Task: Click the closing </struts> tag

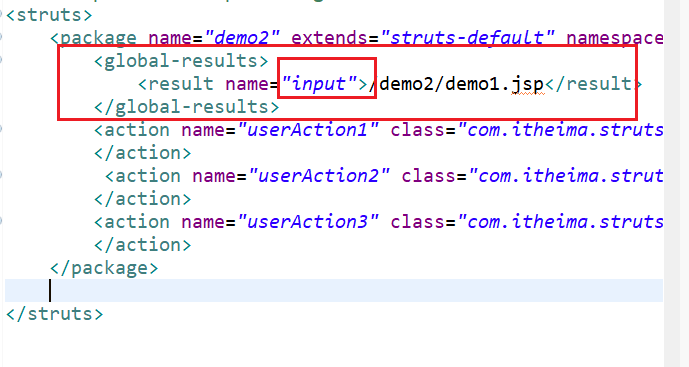Action: coord(54,314)
